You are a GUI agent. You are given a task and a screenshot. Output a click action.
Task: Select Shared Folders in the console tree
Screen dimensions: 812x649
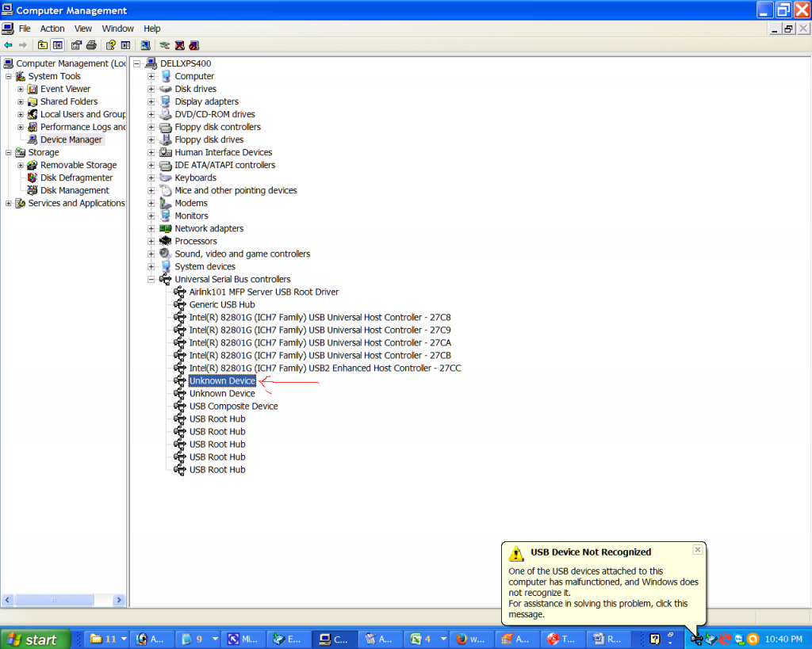tap(69, 101)
